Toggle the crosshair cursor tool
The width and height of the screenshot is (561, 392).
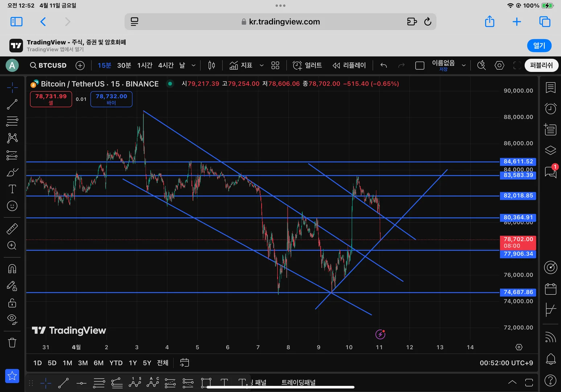(x=12, y=87)
